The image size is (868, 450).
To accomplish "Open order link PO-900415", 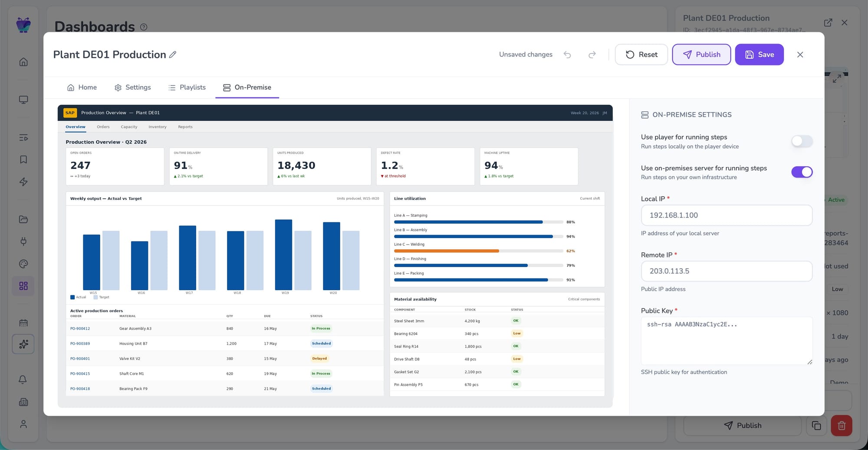I will point(80,374).
